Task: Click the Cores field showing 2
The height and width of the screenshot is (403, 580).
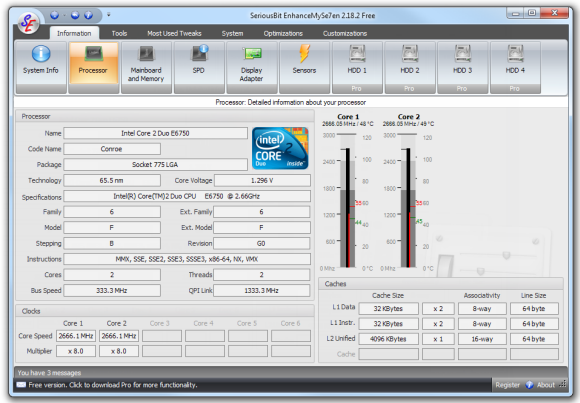Action: pyautogui.click(x=112, y=275)
